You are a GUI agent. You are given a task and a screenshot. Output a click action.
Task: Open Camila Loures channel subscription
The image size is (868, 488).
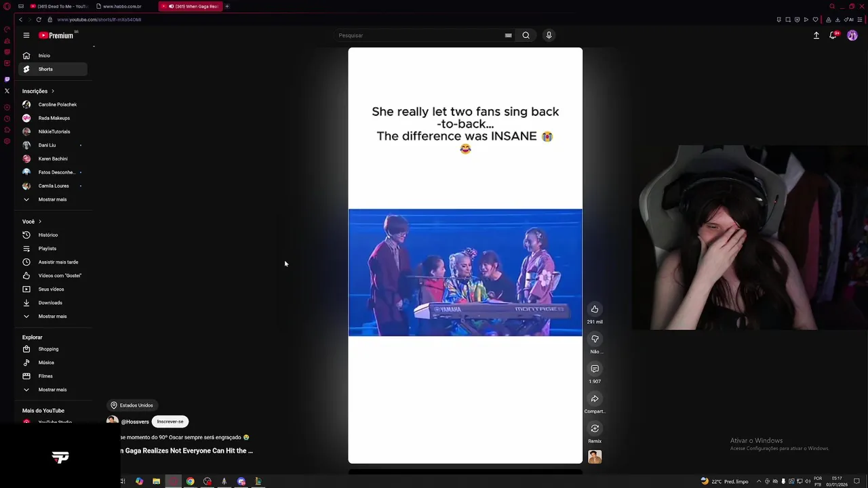tap(53, 186)
